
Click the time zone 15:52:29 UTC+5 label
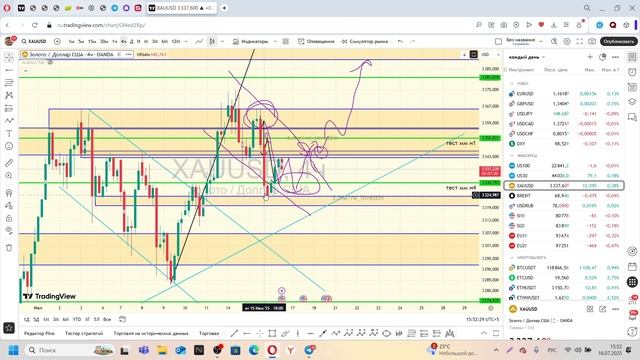tap(483, 319)
